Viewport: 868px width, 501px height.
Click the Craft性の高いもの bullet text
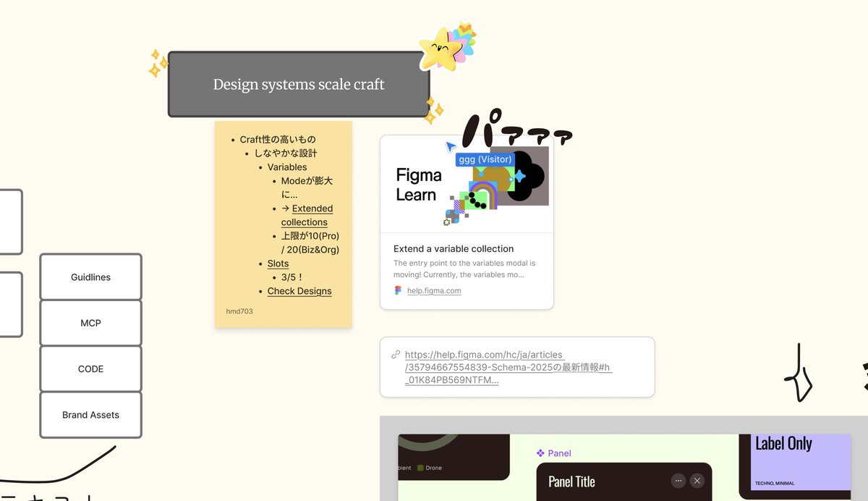(x=278, y=140)
